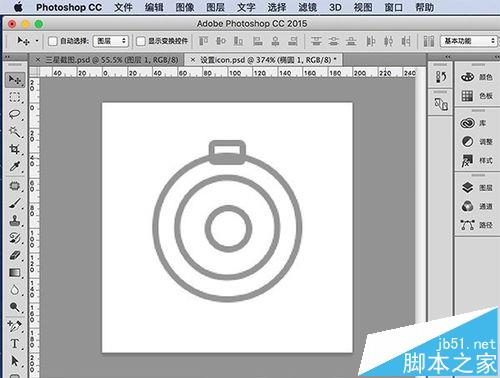Open the 编辑 (Edit) menu

tap(154, 7)
